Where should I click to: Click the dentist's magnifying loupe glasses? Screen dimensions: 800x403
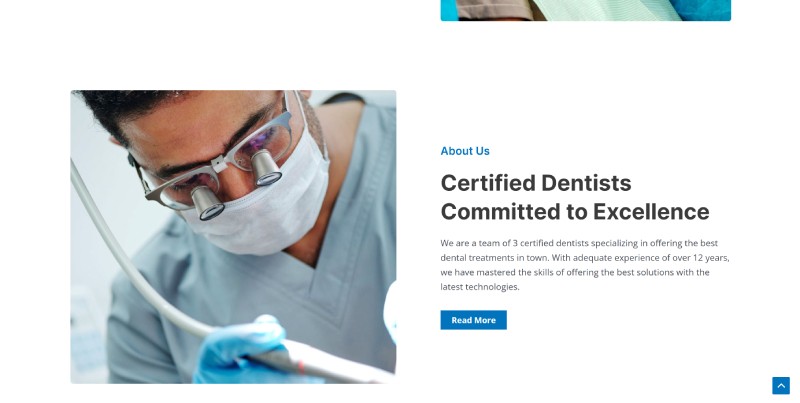pyautogui.click(x=217, y=163)
